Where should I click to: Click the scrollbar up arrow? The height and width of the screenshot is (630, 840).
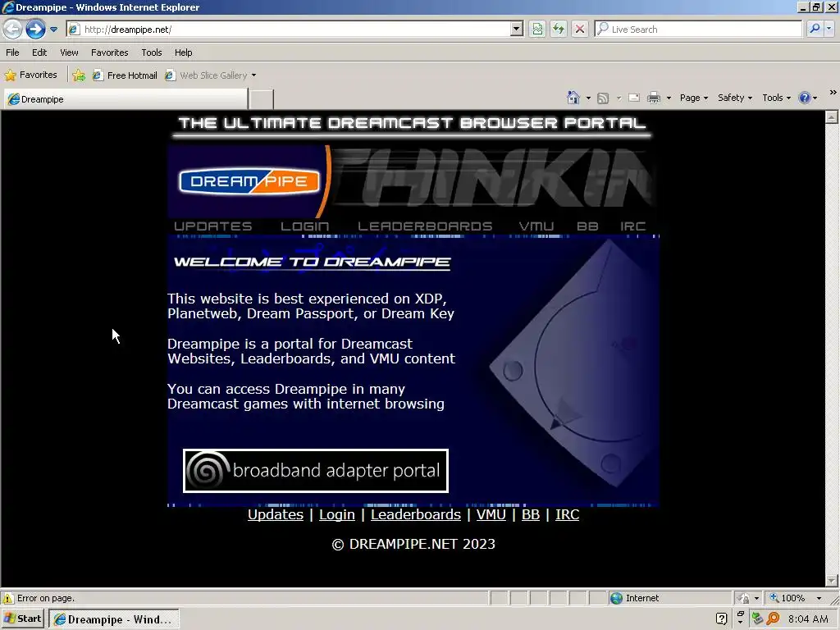click(832, 117)
